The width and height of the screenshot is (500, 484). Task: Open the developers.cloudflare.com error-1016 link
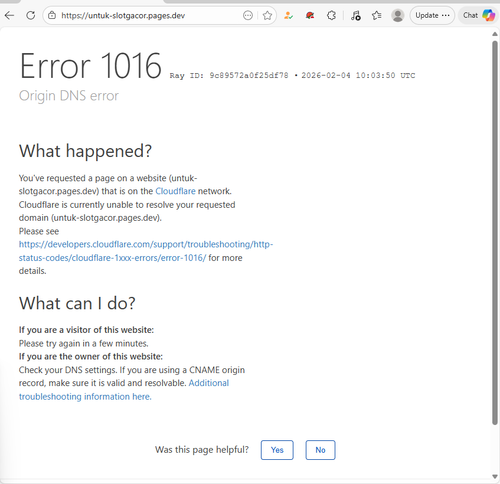pyautogui.click(x=146, y=251)
